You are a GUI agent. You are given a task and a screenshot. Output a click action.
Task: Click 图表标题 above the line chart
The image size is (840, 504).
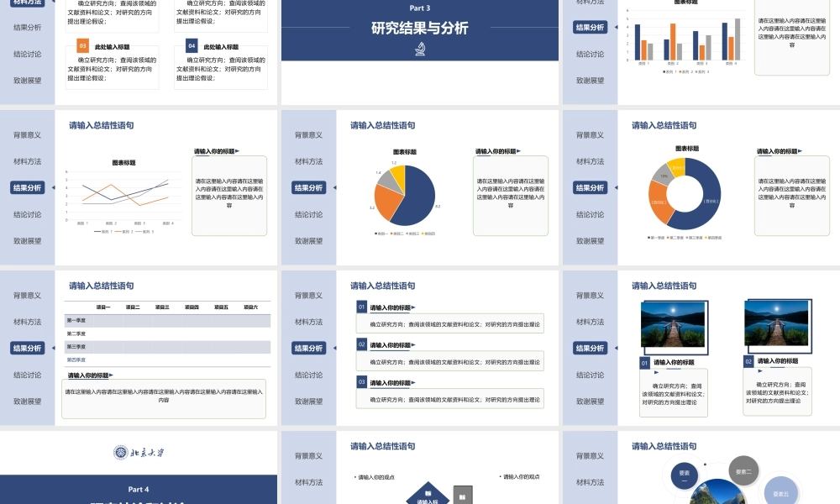[123, 162]
